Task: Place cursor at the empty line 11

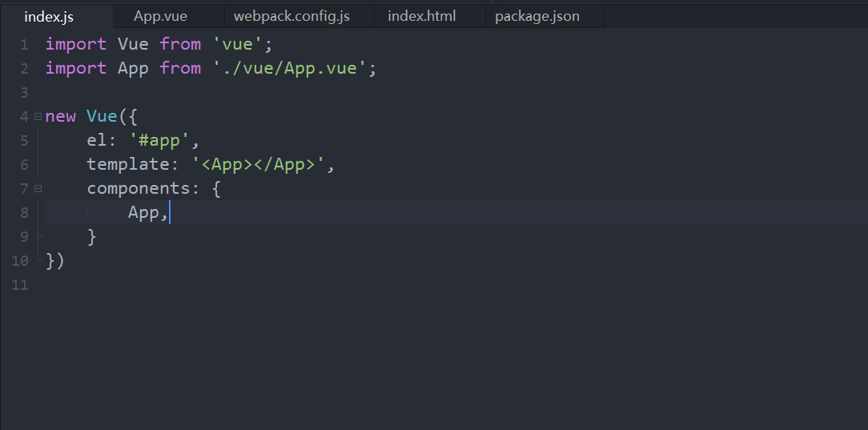Action: [x=443, y=284]
